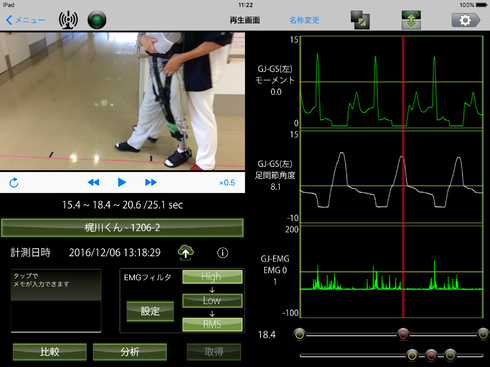
Task: Tap the green status indicator light
Action: coord(97,20)
